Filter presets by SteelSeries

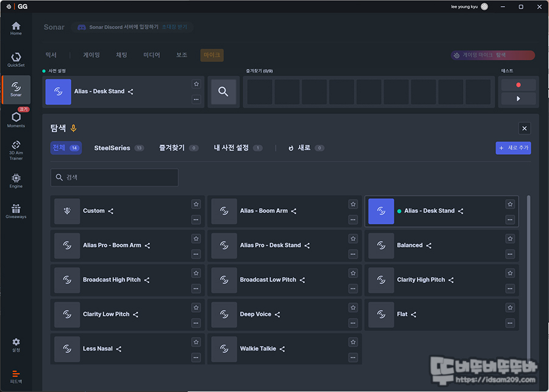click(119, 148)
